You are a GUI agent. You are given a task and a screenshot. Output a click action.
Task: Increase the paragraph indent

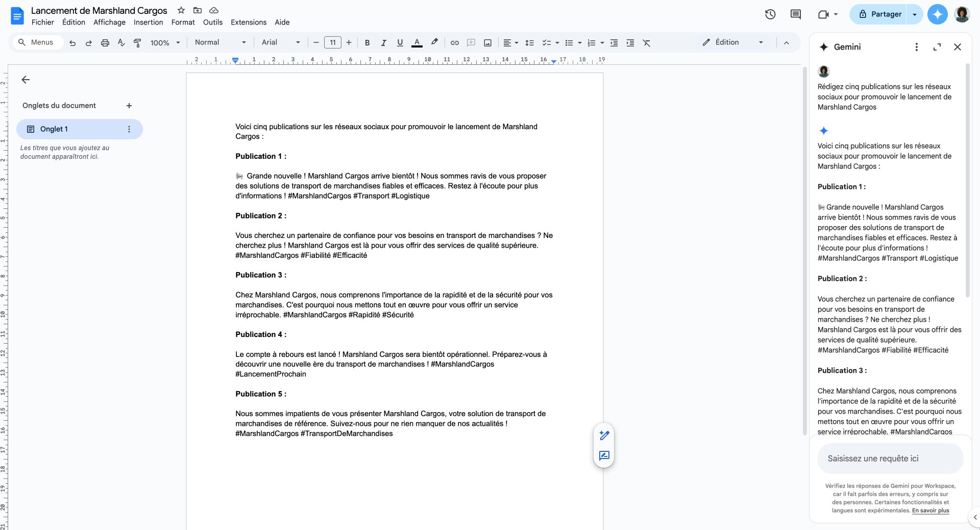click(x=630, y=43)
